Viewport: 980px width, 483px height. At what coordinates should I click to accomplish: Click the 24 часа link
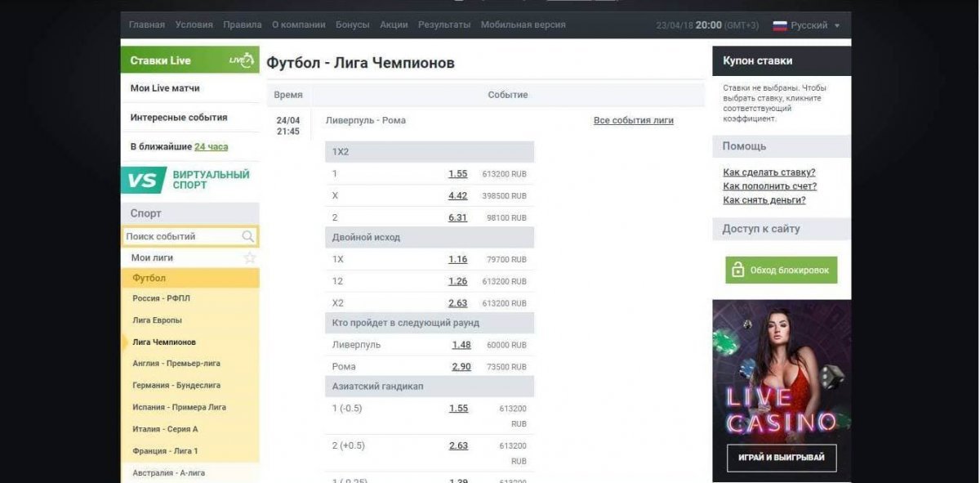212,147
